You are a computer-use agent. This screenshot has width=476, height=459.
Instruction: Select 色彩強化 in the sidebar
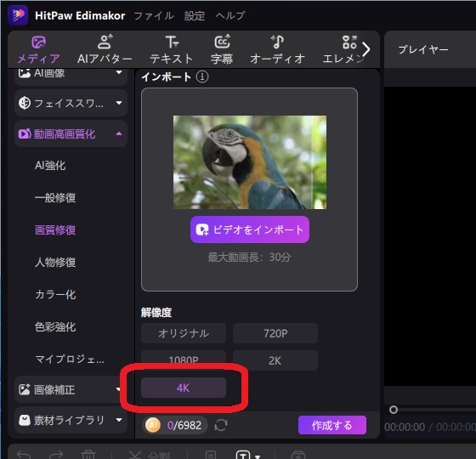point(55,326)
